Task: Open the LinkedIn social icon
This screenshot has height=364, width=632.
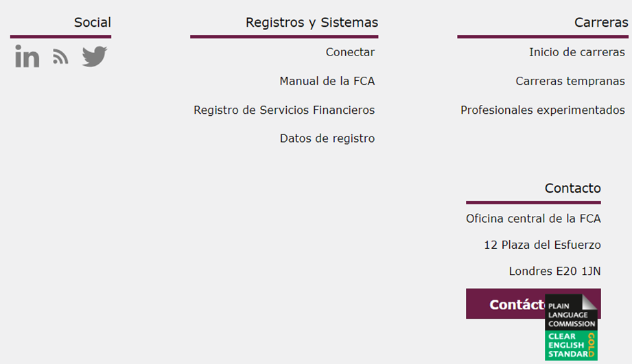Action: [x=27, y=56]
